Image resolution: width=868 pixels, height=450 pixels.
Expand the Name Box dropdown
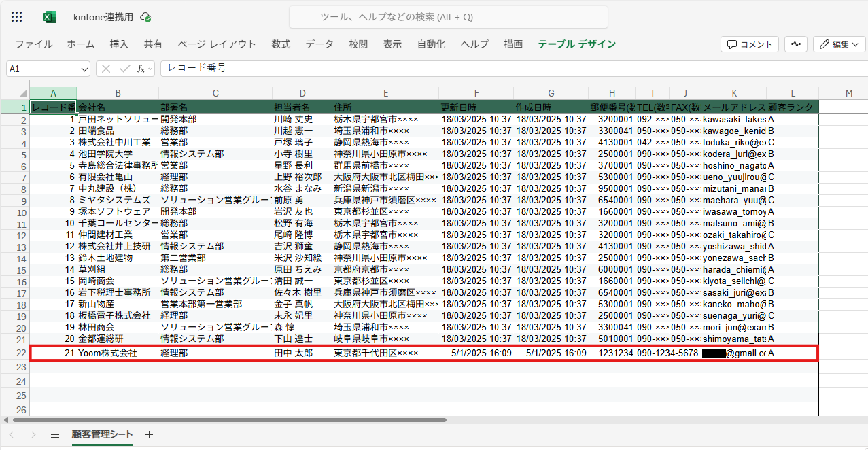(x=84, y=69)
